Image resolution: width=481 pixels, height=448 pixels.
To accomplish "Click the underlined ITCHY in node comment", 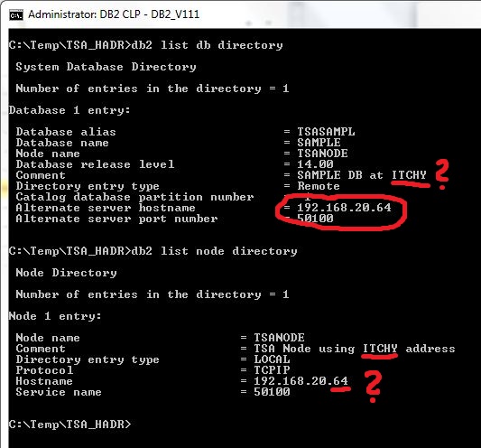I will 381,349.
